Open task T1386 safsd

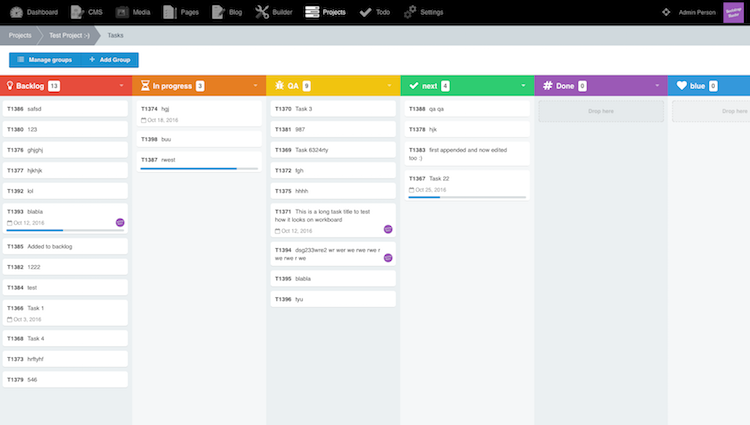65,109
